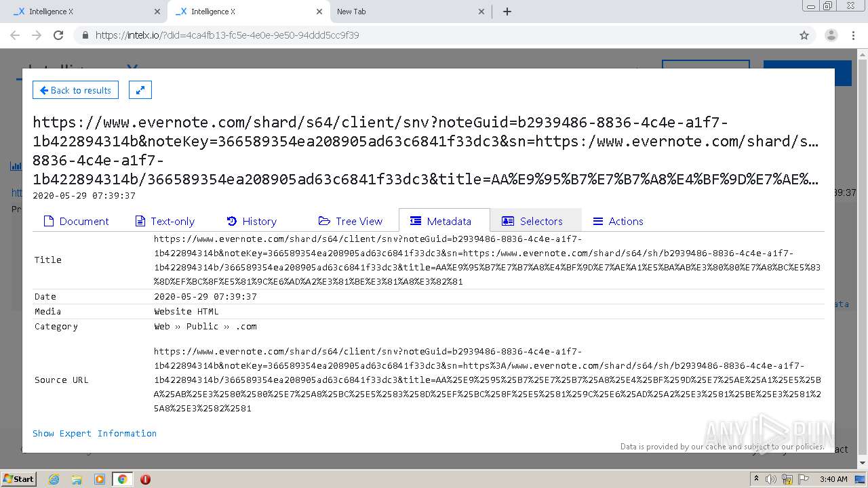Screen dimensions: 868x488
Task: Click the Title value URL text
Action: (487, 260)
